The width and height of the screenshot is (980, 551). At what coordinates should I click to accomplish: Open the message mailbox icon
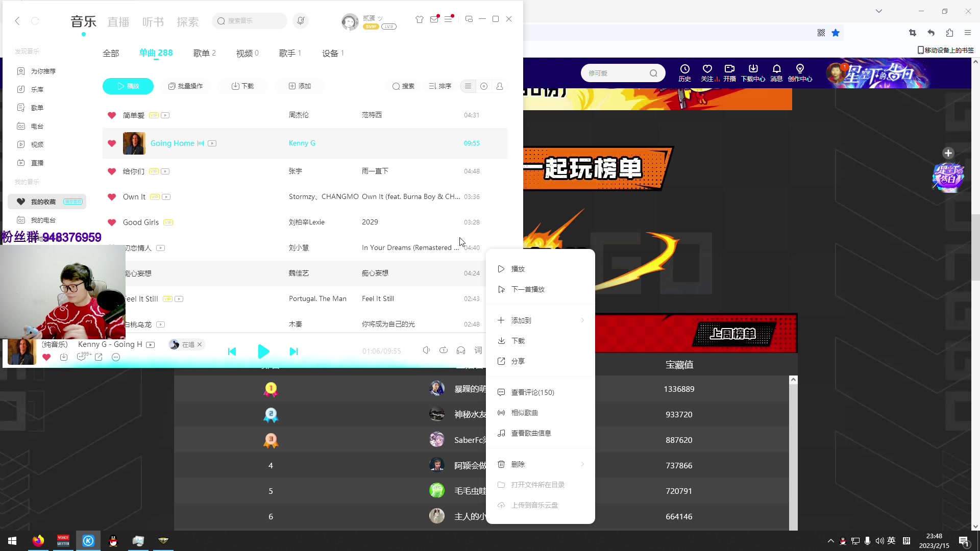434,19
